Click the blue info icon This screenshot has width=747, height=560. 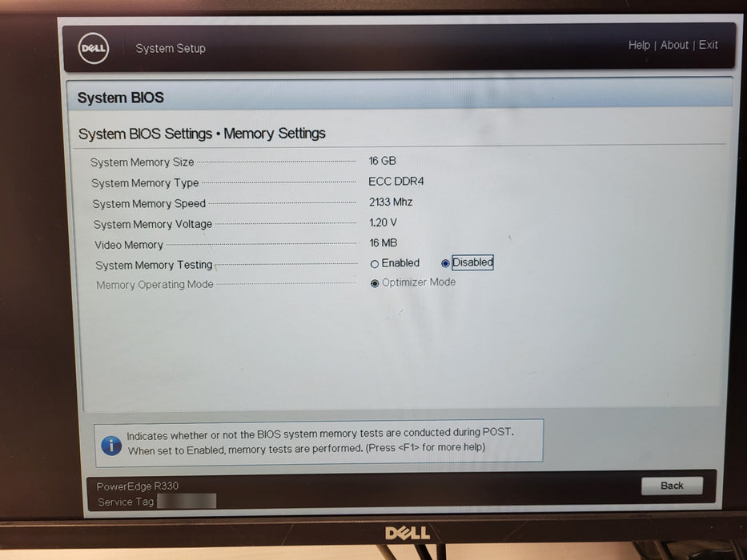(111, 446)
